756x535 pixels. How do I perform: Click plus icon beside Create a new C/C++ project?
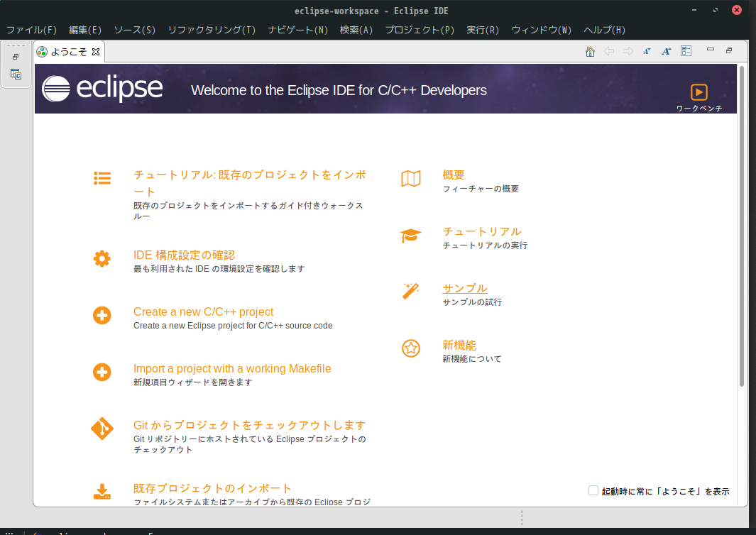102,316
